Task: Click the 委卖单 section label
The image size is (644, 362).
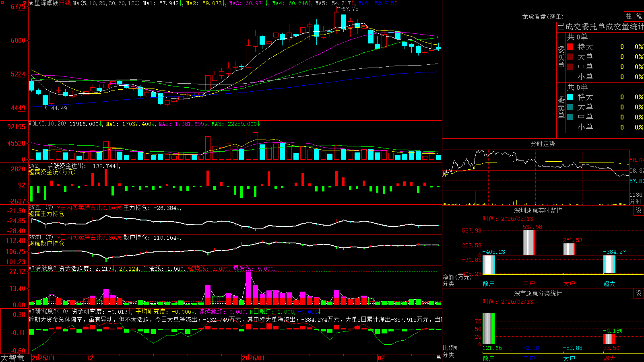Action: 561,108
